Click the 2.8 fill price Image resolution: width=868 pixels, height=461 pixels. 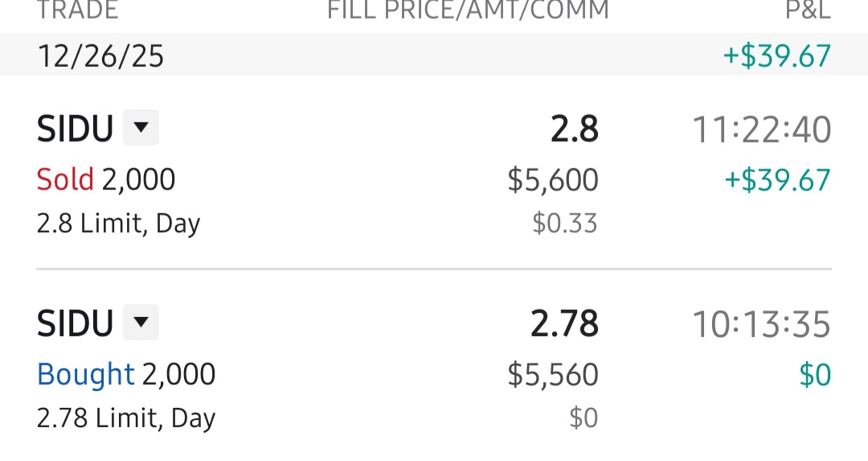click(574, 129)
